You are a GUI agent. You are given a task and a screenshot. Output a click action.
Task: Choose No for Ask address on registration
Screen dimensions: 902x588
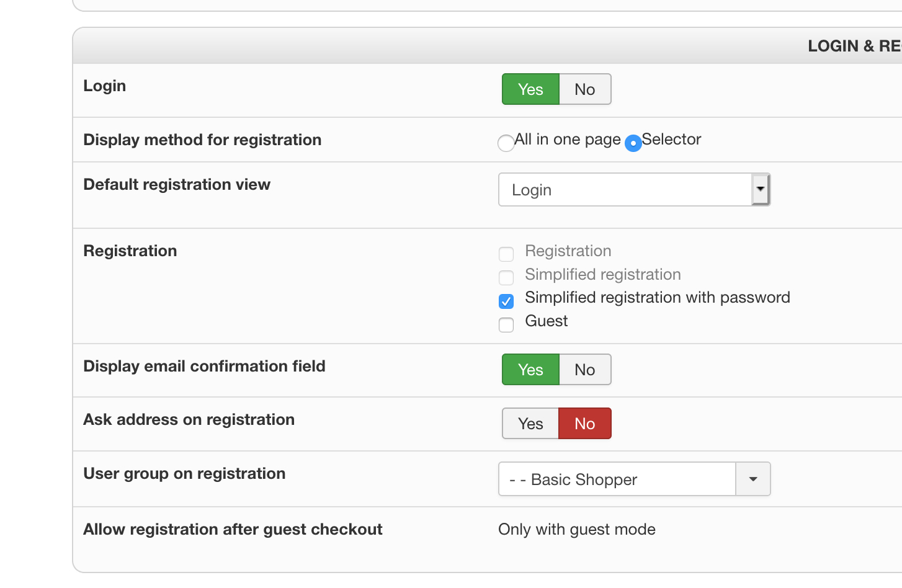click(584, 424)
